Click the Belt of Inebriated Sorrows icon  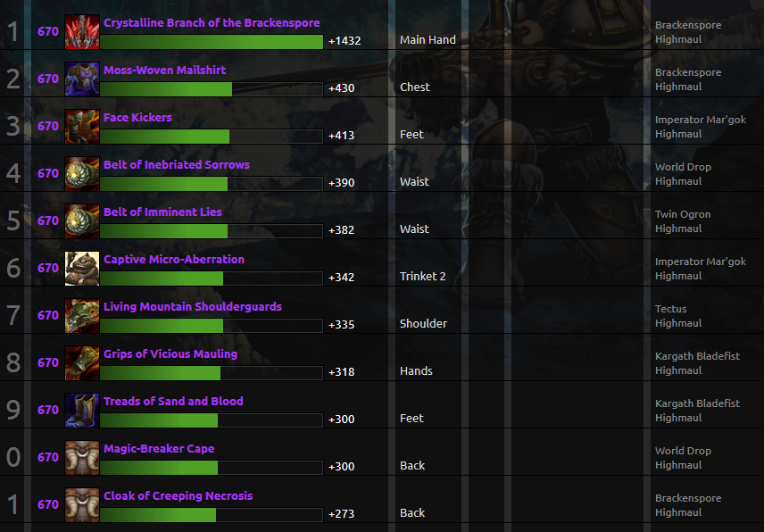[x=82, y=173]
